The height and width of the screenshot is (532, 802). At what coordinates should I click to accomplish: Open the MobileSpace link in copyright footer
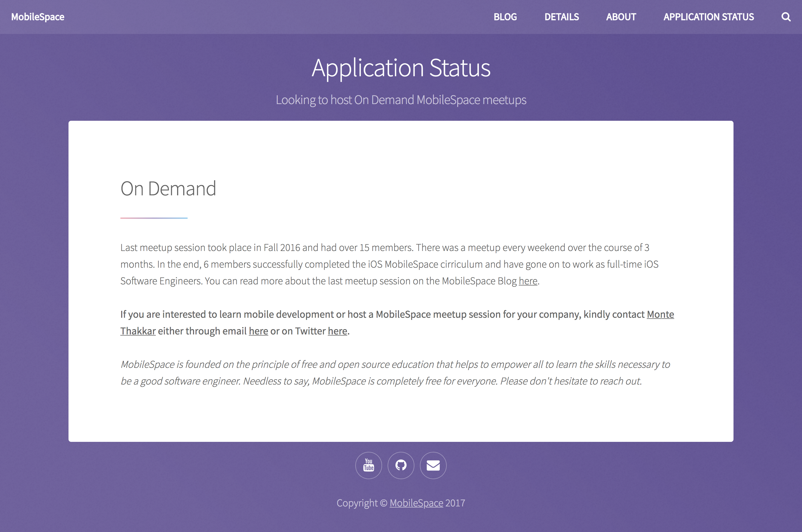point(416,503)
